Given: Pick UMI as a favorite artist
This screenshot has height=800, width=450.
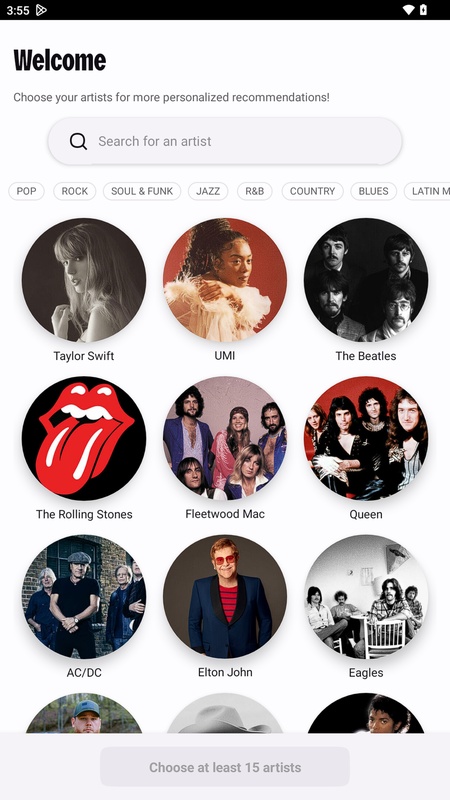Looking at the screenshot, I should pyautogui.click(x=225, y=280).
